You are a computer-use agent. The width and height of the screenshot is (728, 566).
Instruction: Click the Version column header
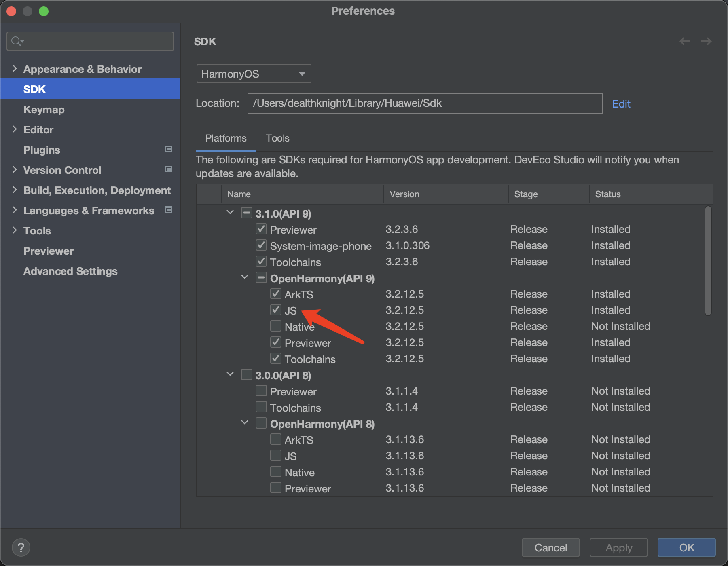446,194
